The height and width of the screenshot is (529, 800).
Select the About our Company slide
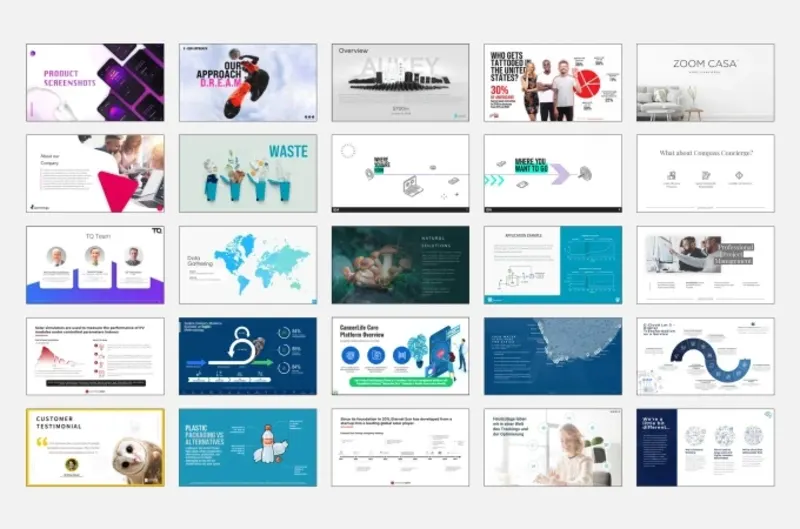[95, 173]
